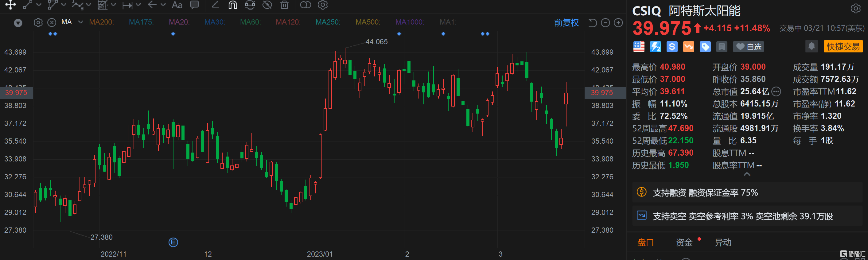Zoom out the chart with minus button
Image resolution: width=868 pixels, height=260 pixels.
[605, 23]
